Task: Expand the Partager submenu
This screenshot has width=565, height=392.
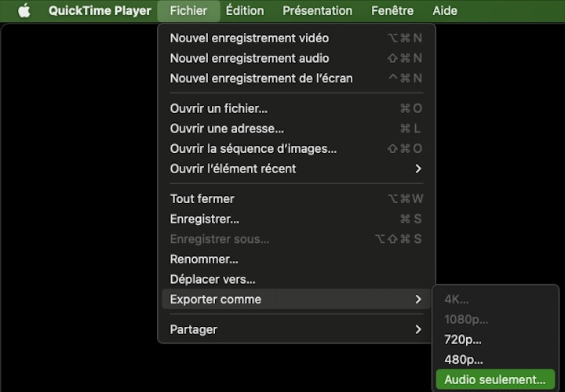Action: click(194, 329)
